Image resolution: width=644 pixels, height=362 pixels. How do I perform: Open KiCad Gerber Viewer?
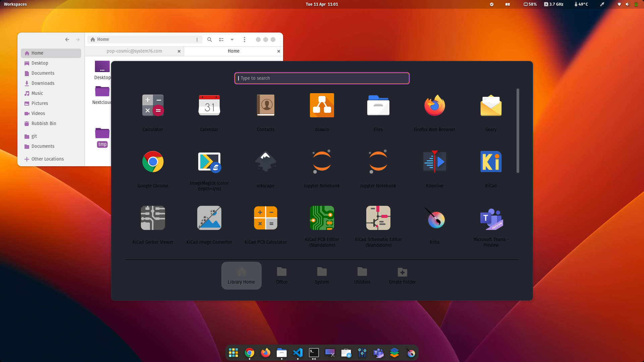pos(153,219)
